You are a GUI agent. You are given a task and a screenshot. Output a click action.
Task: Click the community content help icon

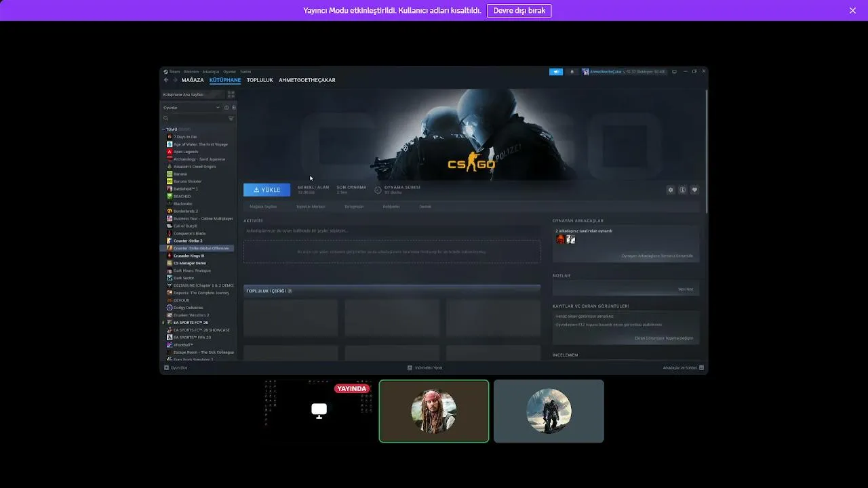(x=290, y=291)
